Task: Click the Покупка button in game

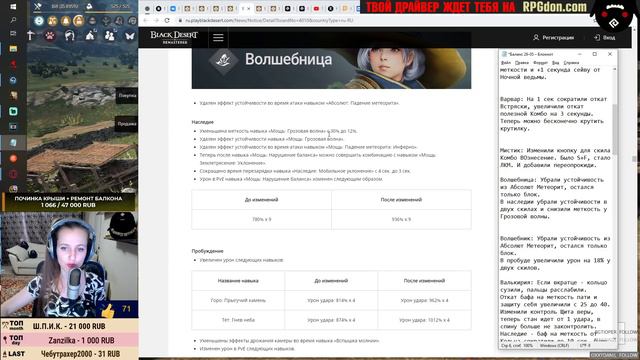Action: [x=127, y=96]
